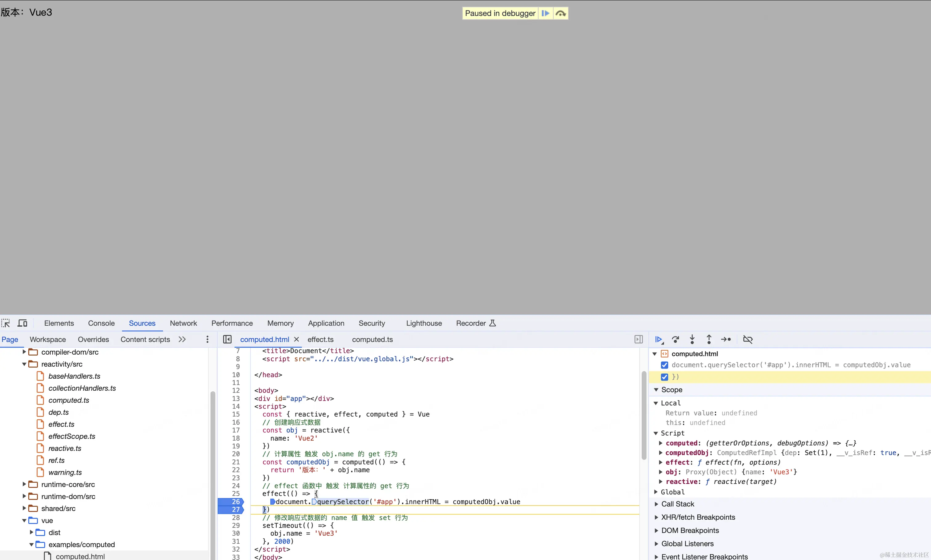Screen dimensions: 931x560
Task: Hide the debugger sidebar pane
Action: 639,339
